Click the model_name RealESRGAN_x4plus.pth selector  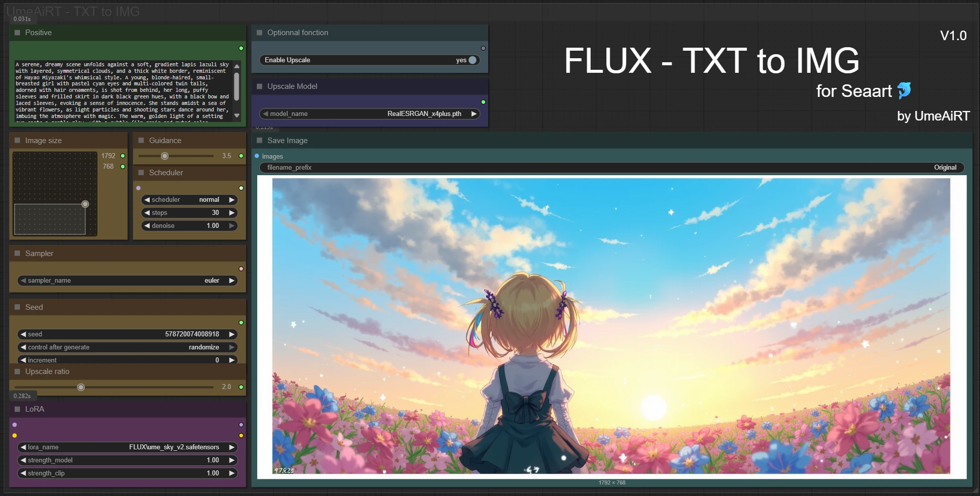[369, 114]
